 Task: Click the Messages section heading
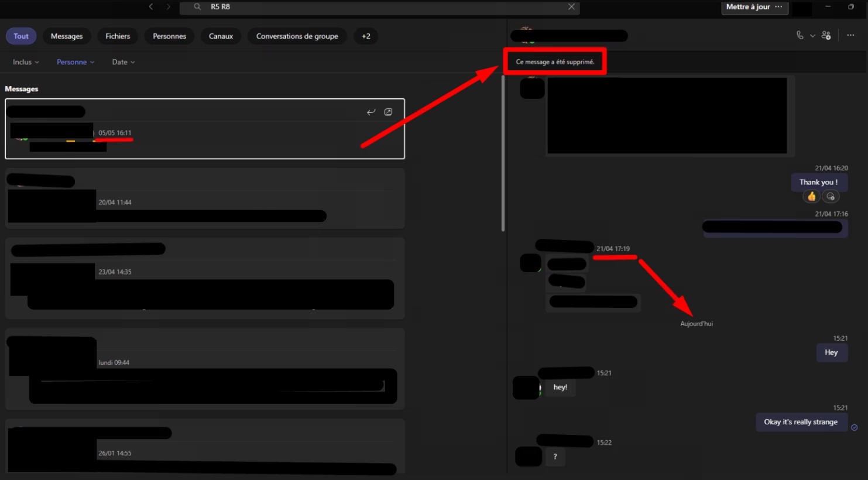tap(22, 89)
